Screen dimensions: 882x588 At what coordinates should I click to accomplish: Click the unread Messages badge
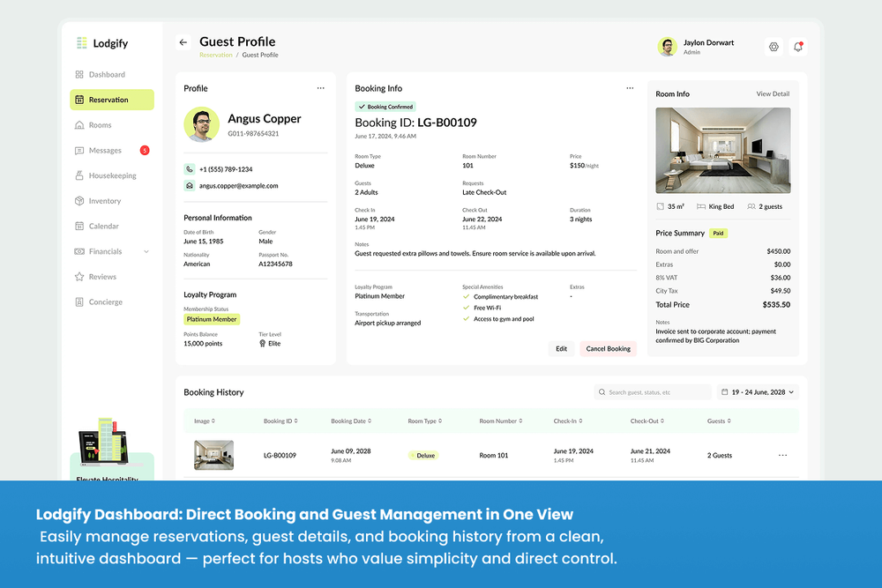[145, 150]
